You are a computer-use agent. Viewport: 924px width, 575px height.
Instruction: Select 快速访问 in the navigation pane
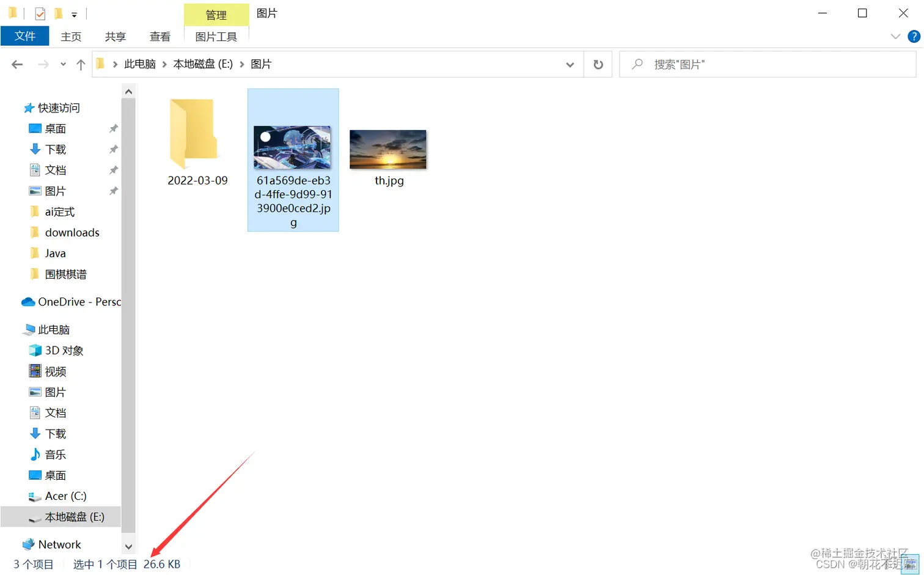pos(59,108)
